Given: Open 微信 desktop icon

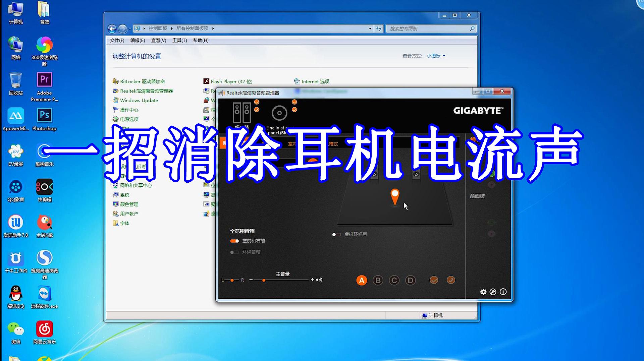Looking at the screenshot, I should pos(16,332).
